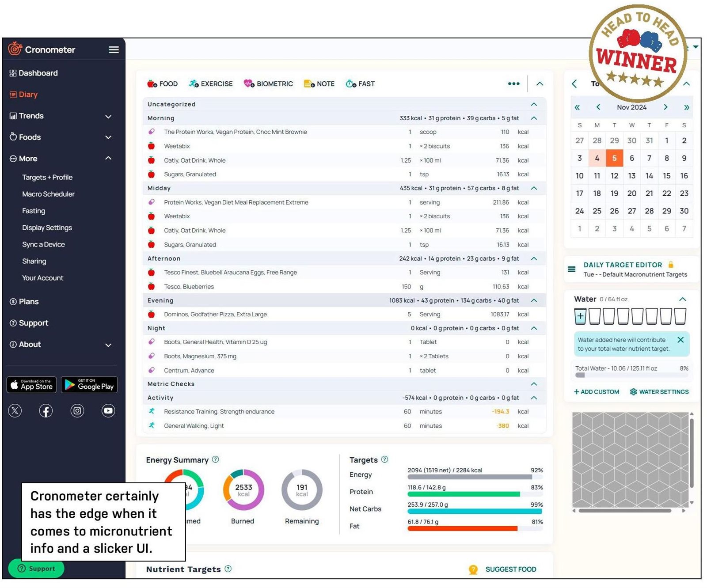Click ADD CUSTOM water entry
The image size is (707, 588).
(x=597, y=392)
